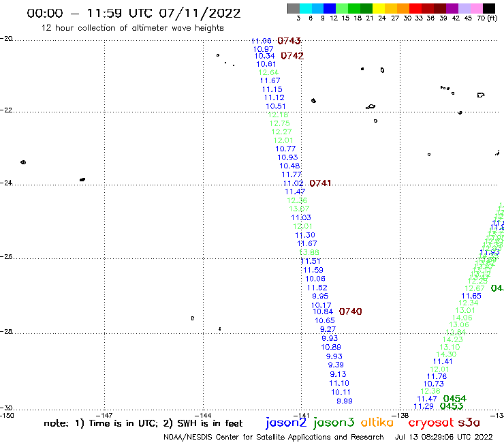This screenshot has width=504, height=443.
Task: Click the pink swatch in the legend
Action: click(477, 8)
